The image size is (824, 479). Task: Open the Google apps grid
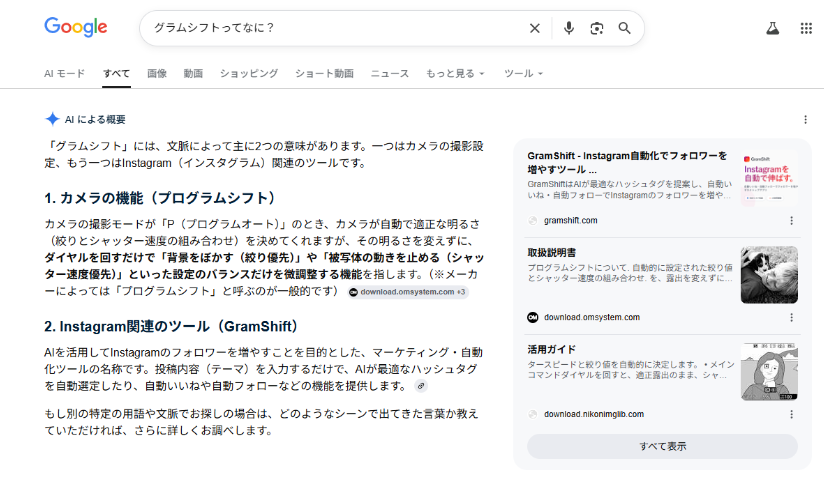[806, 28]
